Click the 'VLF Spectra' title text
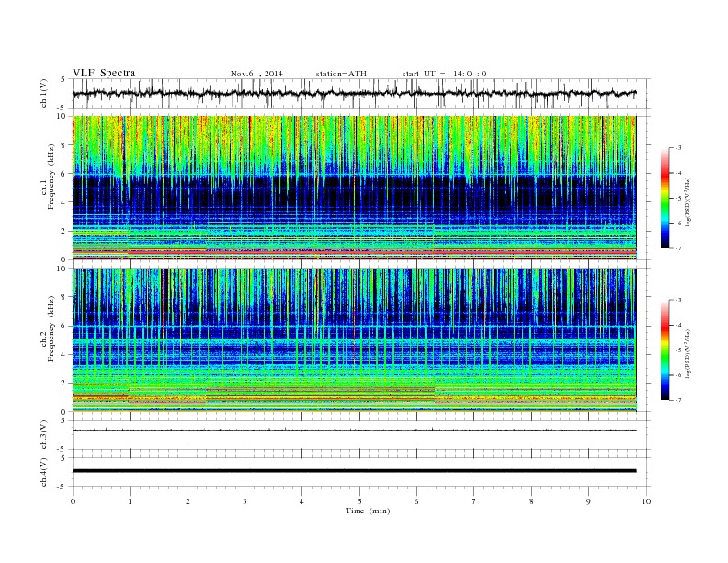The width and height of the screenshot is (728, 563). tap(104, 73)
